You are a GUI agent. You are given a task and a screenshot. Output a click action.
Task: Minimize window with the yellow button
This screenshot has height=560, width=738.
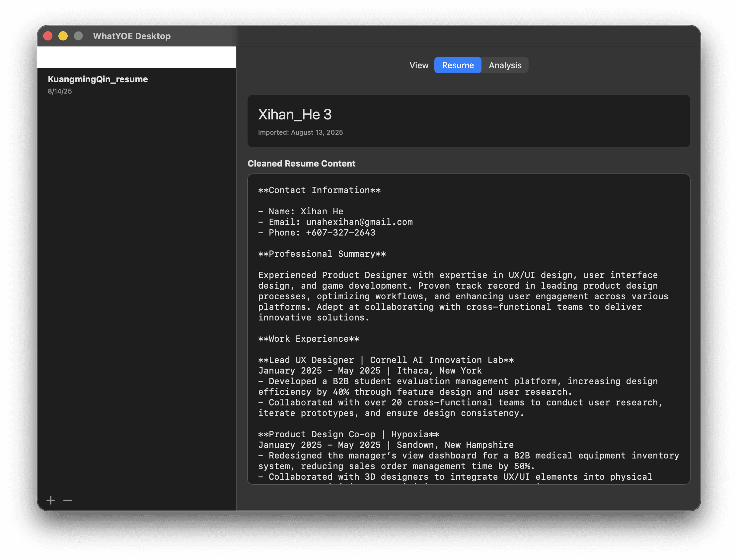click(x=63, y=36)
